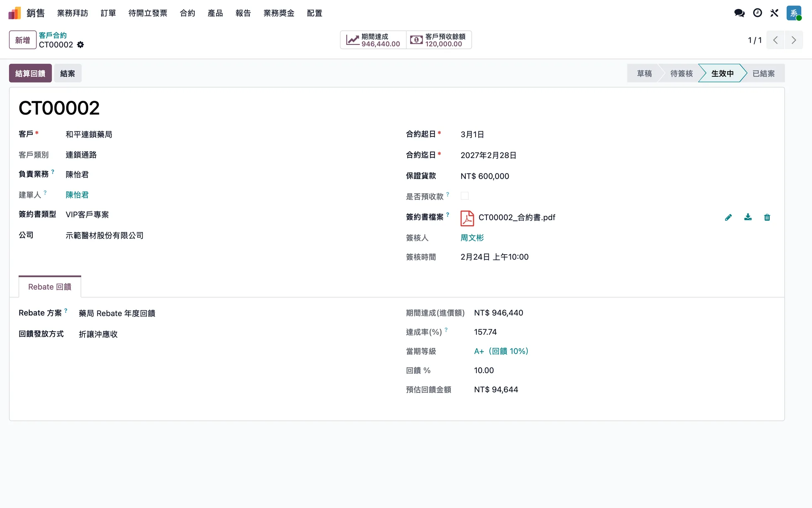Set status to 待簽核
This screenshot has width=812, height=508.
(681, 73)
